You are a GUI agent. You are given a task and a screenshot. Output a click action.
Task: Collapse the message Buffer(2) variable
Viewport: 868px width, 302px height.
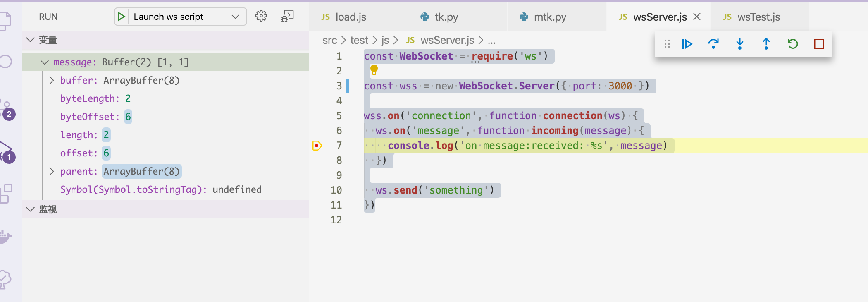(45, 62)
